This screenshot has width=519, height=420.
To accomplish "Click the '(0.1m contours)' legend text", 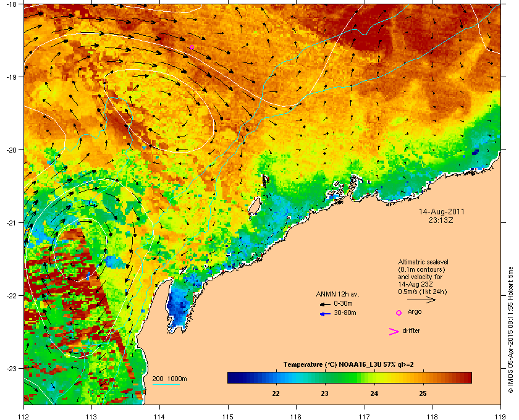I will (x=421, y=269).
